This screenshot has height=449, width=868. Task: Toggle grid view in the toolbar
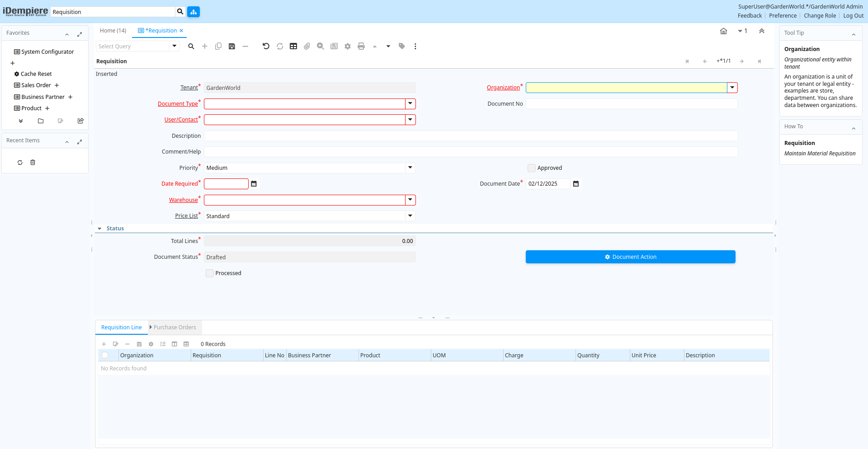point(293,47)
